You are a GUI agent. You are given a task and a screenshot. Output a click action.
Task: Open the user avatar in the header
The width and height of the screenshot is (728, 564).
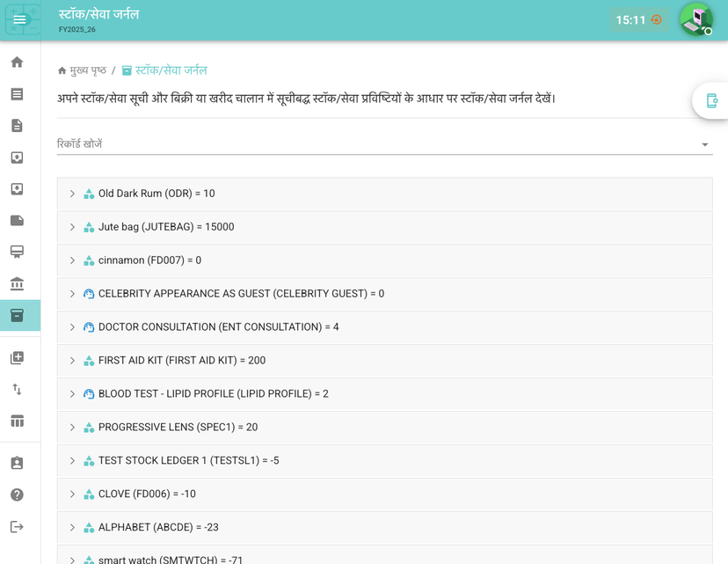pos(695,19)
